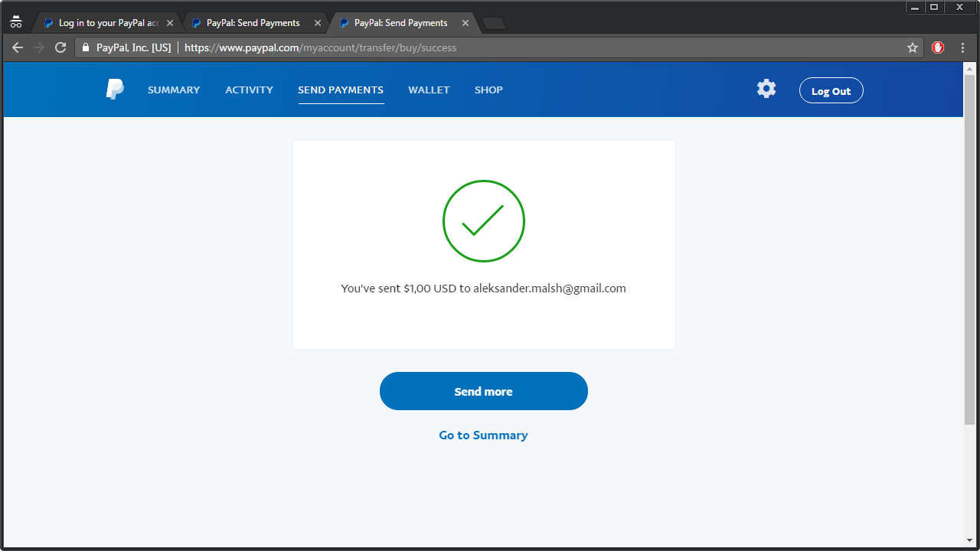
Task: Open the ad blocker extension icon
Action: [938, 47]
